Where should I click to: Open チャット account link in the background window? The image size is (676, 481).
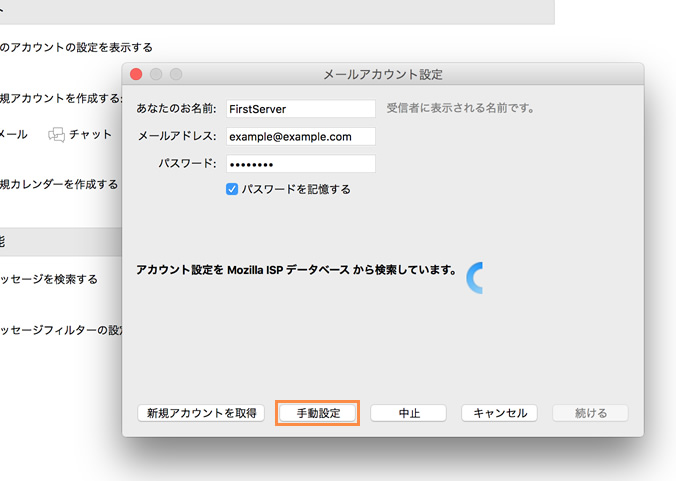coord(90,134)
